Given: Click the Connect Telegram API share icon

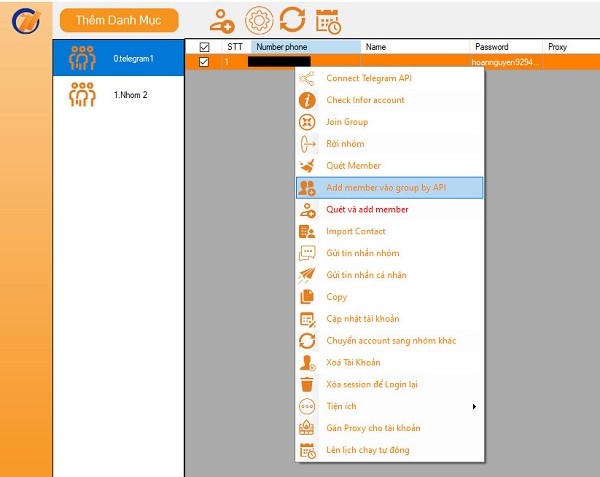Looking at the screenshot, I should point(307,78).
